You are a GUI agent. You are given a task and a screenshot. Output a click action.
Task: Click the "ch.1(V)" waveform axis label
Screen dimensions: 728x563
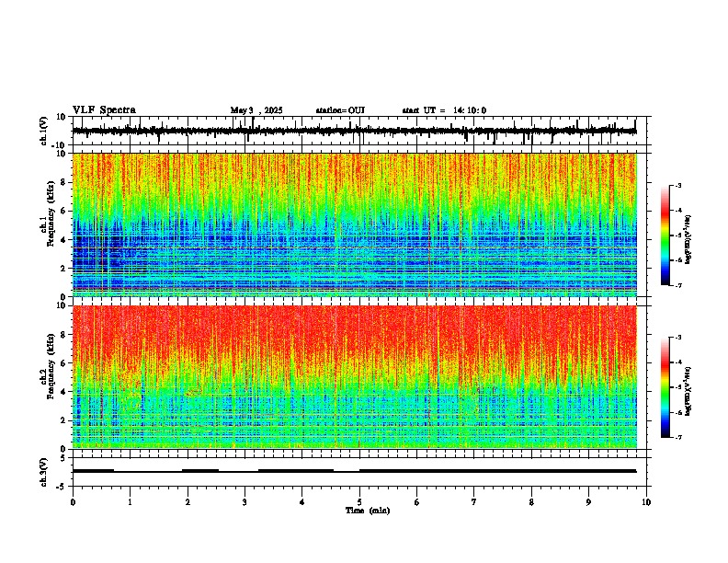44,131
